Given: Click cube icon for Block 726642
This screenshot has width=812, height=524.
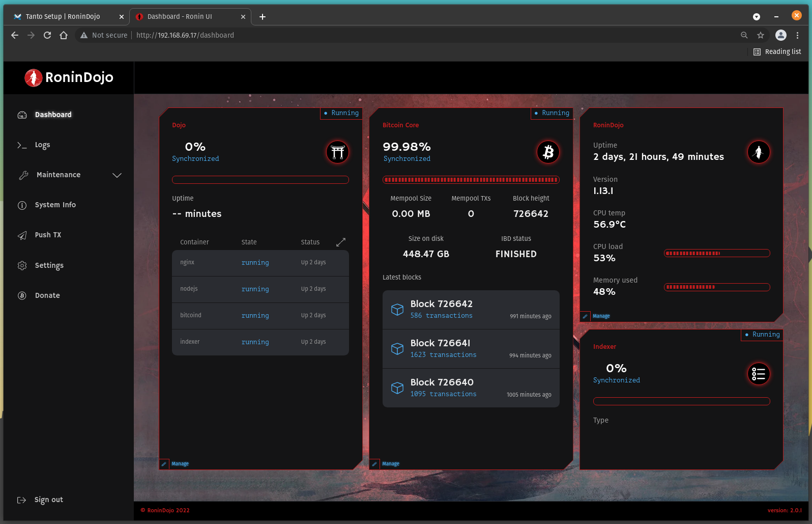Looking at the screenshot, I should point(397,310).
